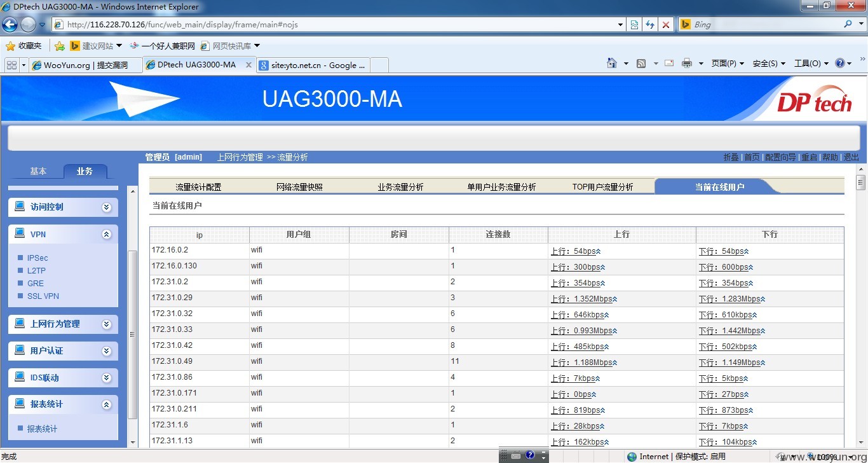Expand the 用户认证 section chevron
This screenshot has width=868, height=463.
[x=106, y=351]
